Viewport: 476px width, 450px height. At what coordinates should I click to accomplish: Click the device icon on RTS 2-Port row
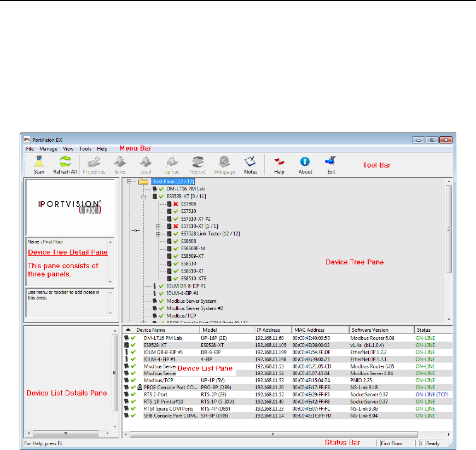click(126, 394)
